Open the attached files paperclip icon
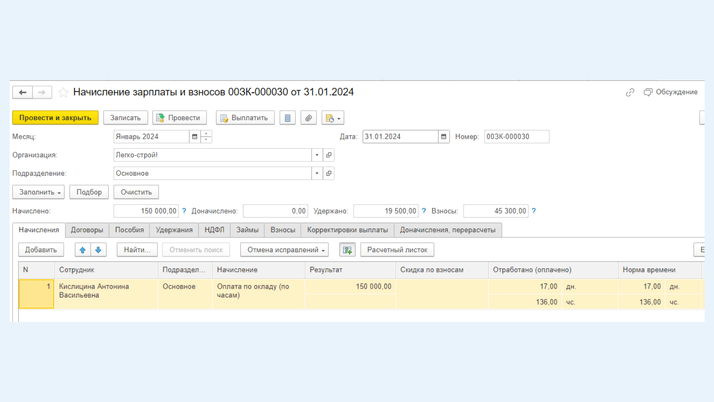The image size is (714, 402). (308, 118)
